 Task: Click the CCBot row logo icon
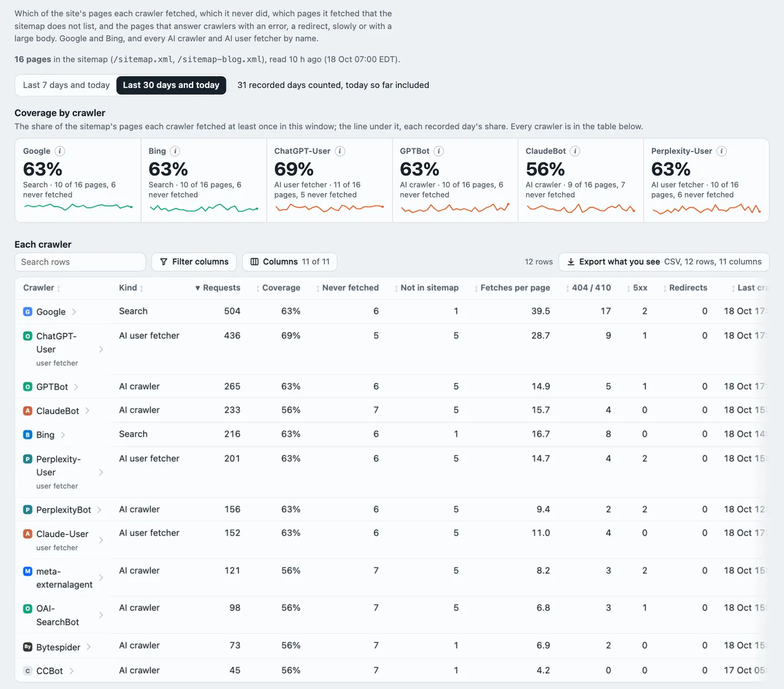click(27, 671)
